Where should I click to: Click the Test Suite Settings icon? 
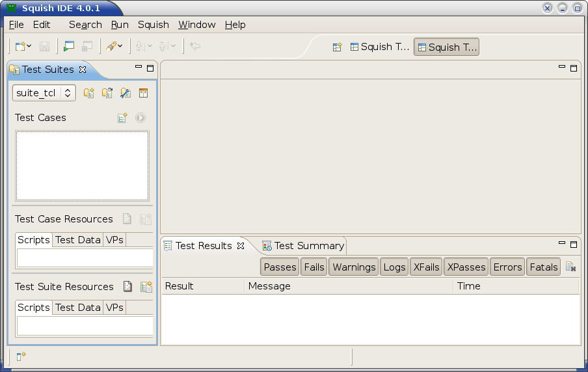click(x=126, y=93)
